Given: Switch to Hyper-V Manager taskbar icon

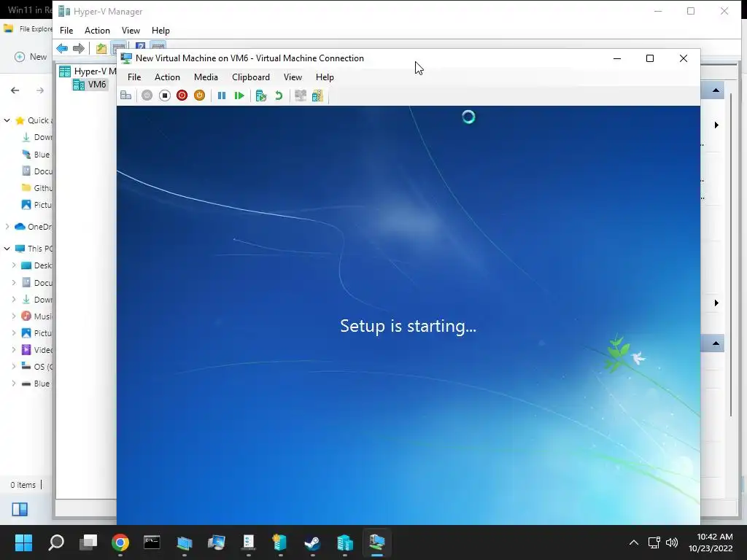Looking at the screenshot, I should (x=344, y=542).
